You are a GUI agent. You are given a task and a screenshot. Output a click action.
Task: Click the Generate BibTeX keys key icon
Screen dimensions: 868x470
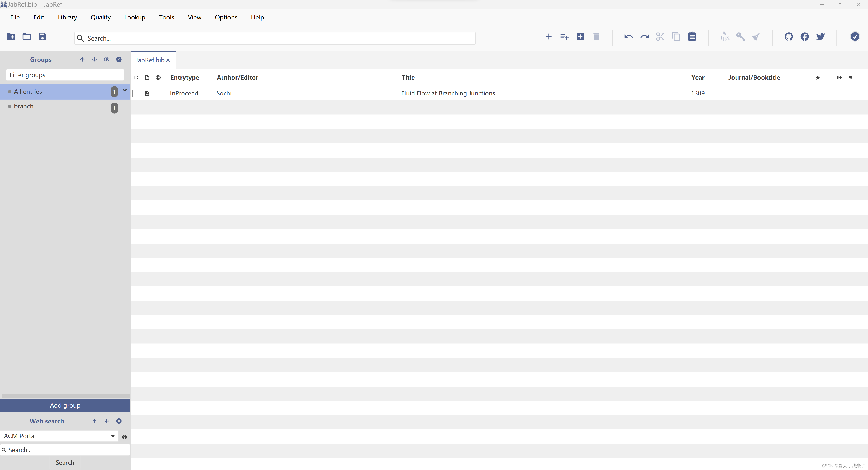[x=740, y=37]
